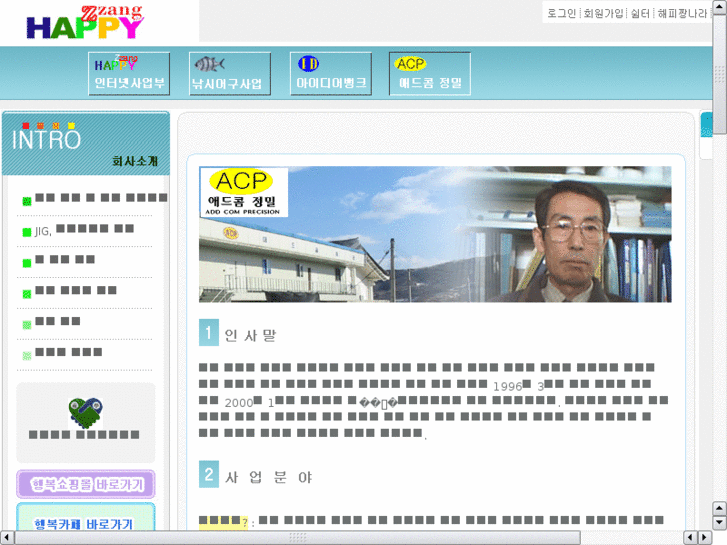The height and width of the screenshot is (545, 727).
Task: Open 아이디어뱅크 navigation banner
Action: point(331,74)
